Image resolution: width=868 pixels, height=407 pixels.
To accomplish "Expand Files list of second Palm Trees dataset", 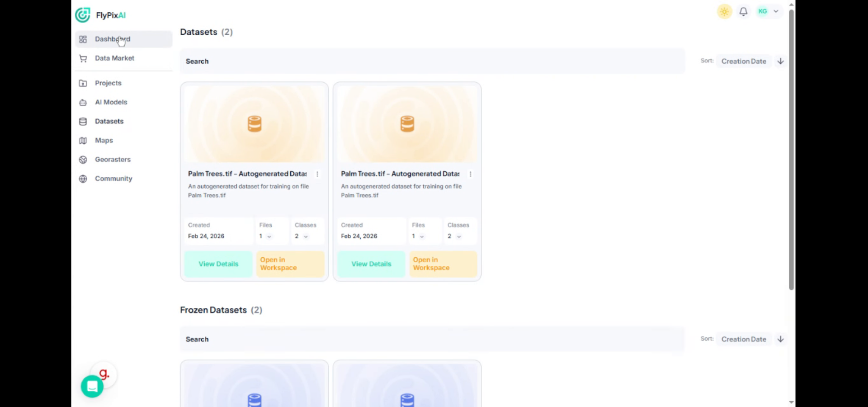I will pos(422,237).
